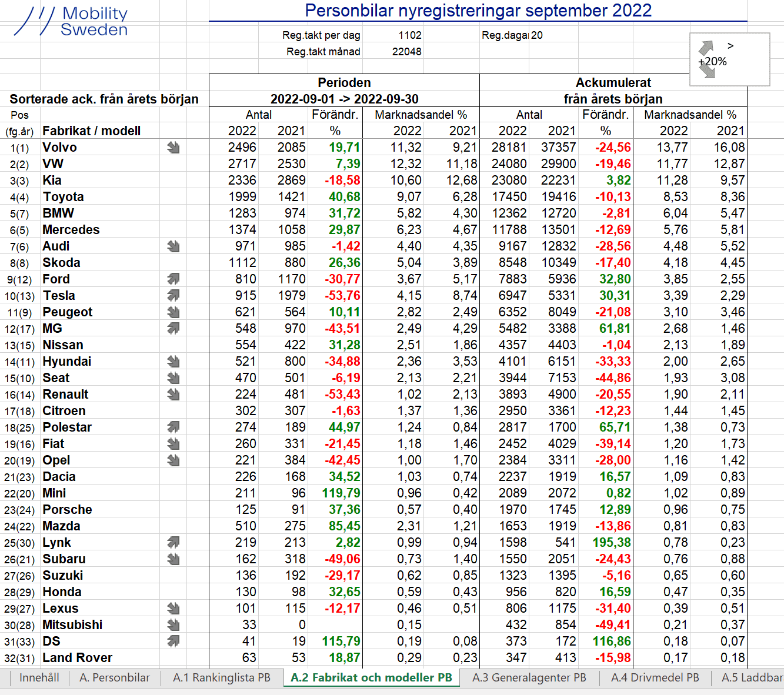Switch to the A.4 Drivmedel PB tab
The width and height of the screenshot is (784, 695).
point(655,678)
